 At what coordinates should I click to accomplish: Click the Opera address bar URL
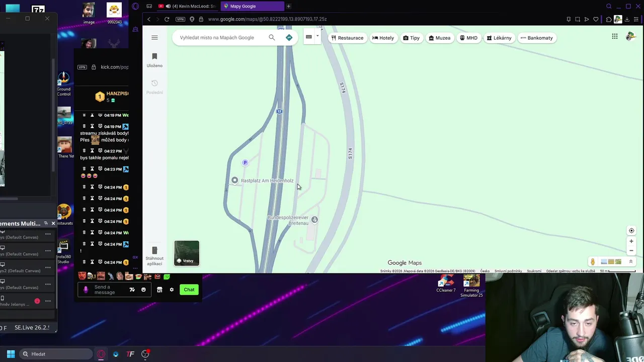point(267,19)
